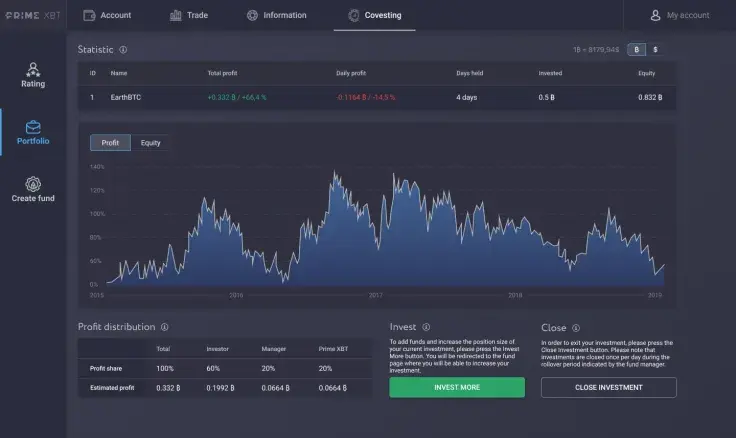Select the EarthBTC fund row
This screenshot has width=736, height=438.
pos(376,98)
